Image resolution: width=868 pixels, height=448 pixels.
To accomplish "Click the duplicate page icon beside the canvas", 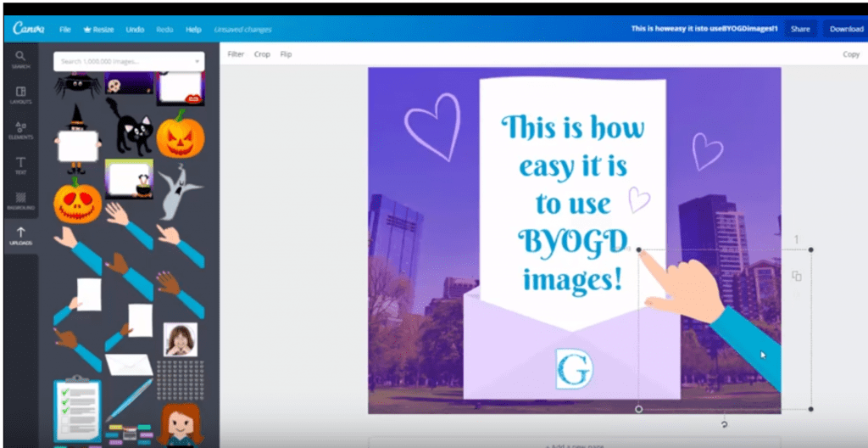I will click(797, 276).
